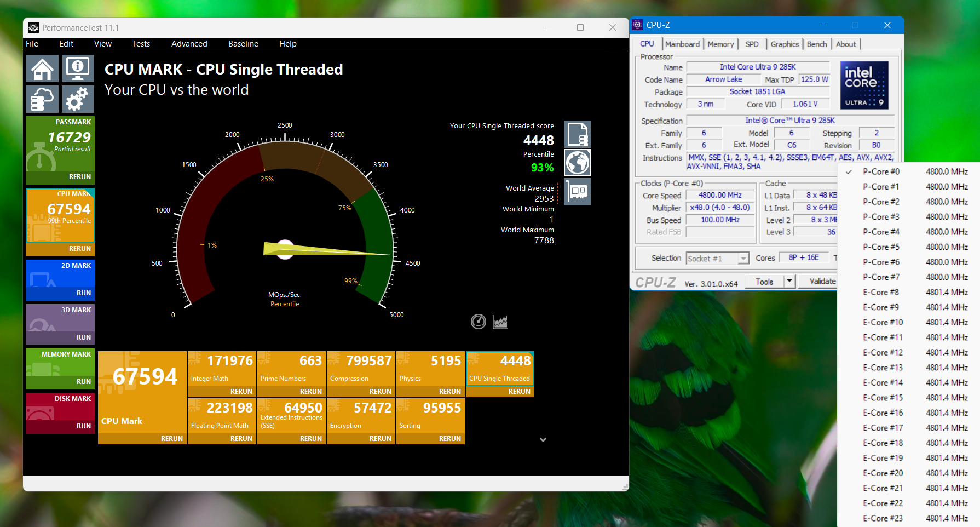Click the intel CORE ULTRA 9 logo

864,85
